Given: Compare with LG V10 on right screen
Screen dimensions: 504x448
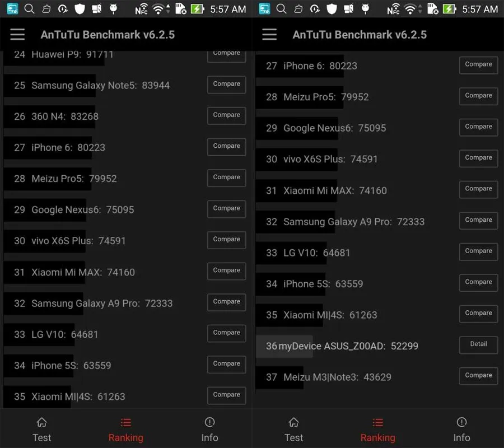Looking at the screenshot, I should [479, 251].
